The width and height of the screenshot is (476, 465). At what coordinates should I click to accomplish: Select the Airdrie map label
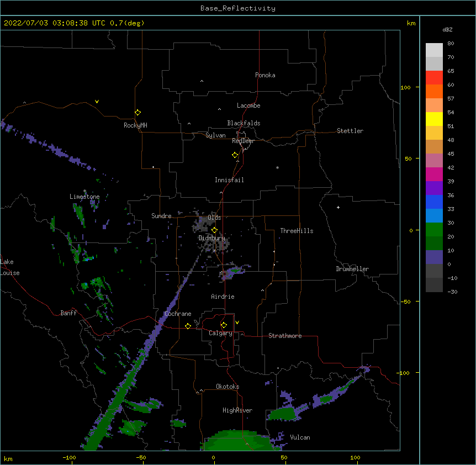(x=223, y=297)
